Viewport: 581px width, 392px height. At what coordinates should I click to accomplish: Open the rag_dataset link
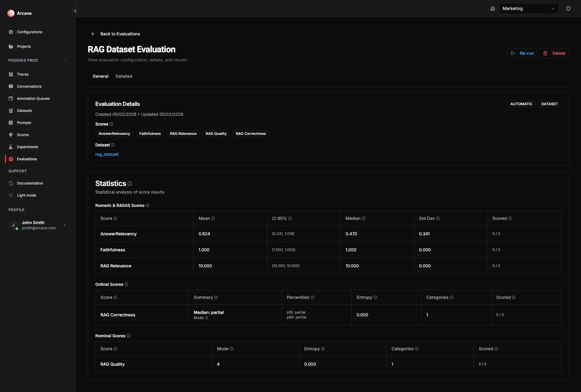pyautogui.click(x=107, y=154)
